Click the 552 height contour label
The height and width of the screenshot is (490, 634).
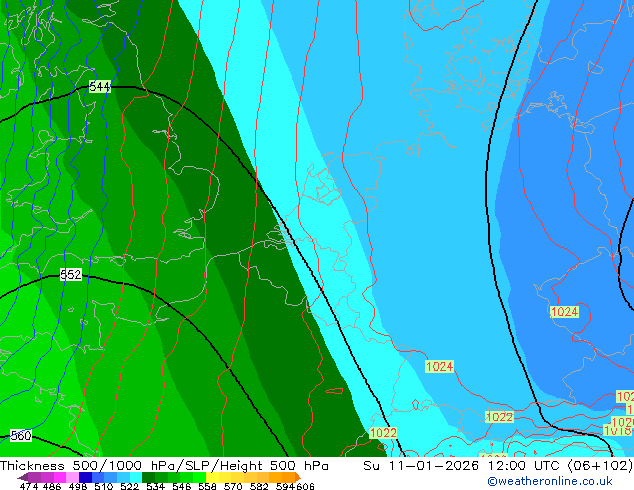coord(71,275)
